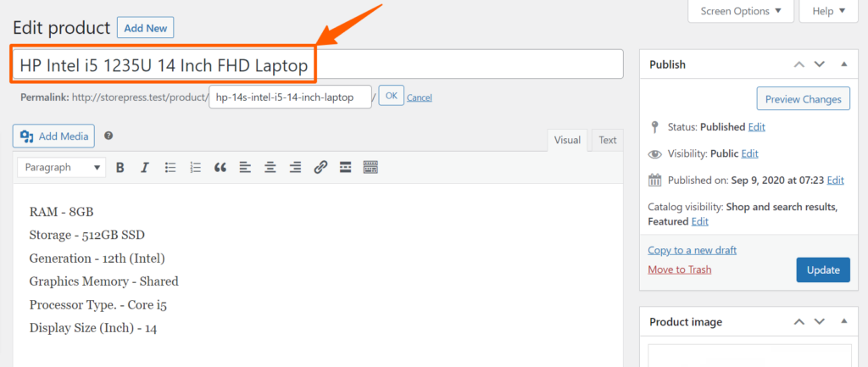Center align the text
This screenshot has height=367, width=868.
click(270, 168)
